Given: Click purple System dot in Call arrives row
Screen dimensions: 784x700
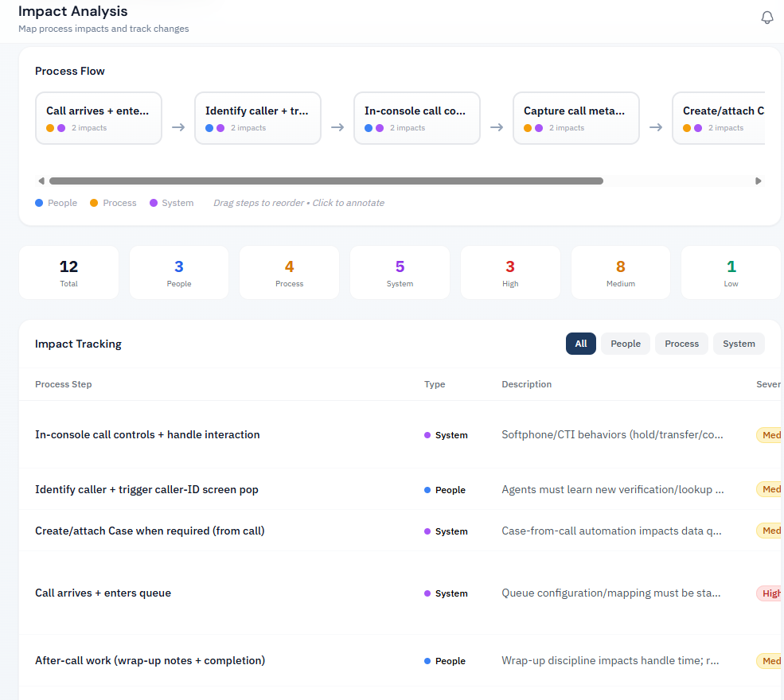Looking at the screenshot, I should click(x=427, y=593).
